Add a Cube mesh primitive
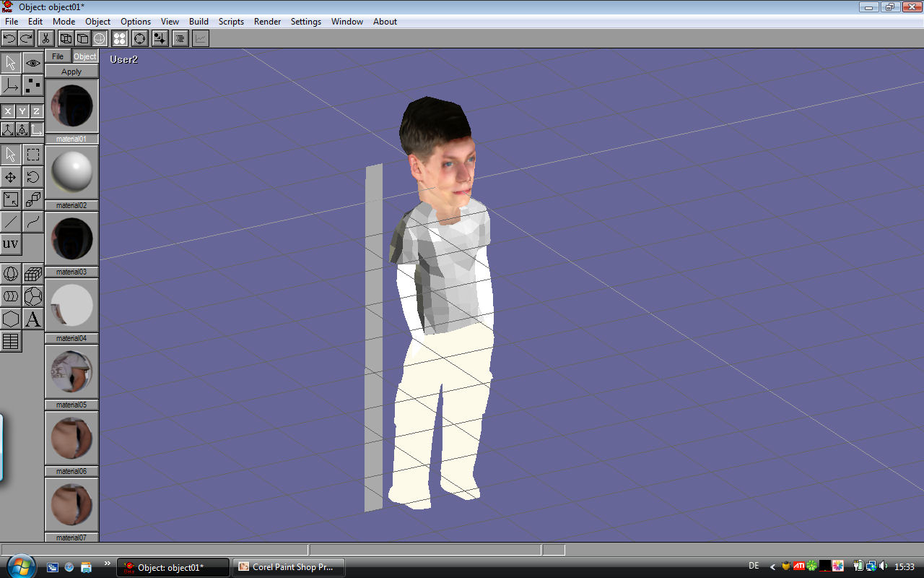This screenshot has height=578, width=924. [x=32, y=274]
